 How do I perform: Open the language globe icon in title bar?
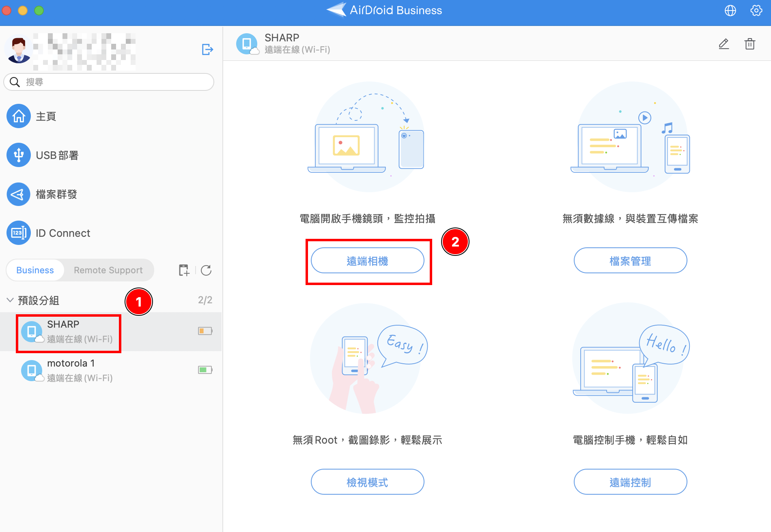tap(730, 11)
